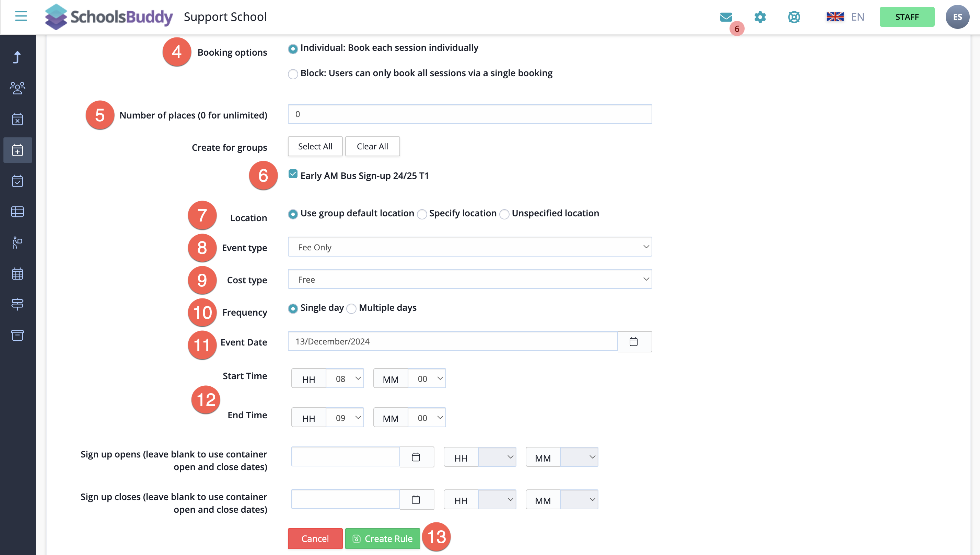Open Sign up closes hour dropdown
This screenshot has width=980, height=555.
497,500
